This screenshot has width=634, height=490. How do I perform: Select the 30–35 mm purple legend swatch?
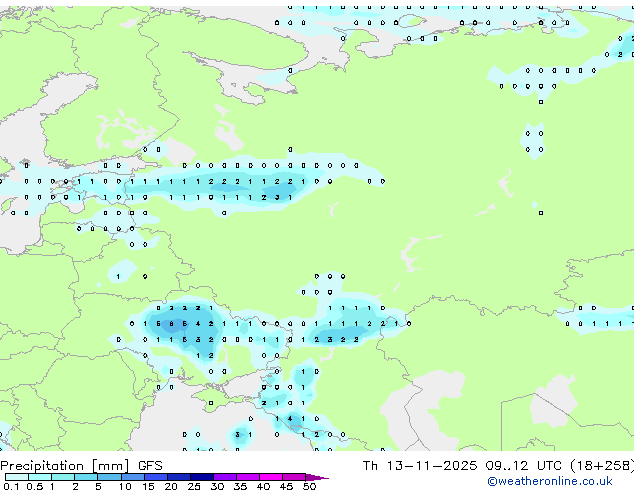coord(225,477)
